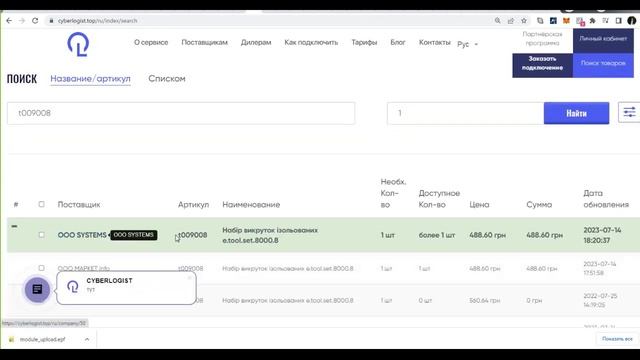Open the О сервисе menu item
Viewport: 640px width, 360px height.
(151, 42)
